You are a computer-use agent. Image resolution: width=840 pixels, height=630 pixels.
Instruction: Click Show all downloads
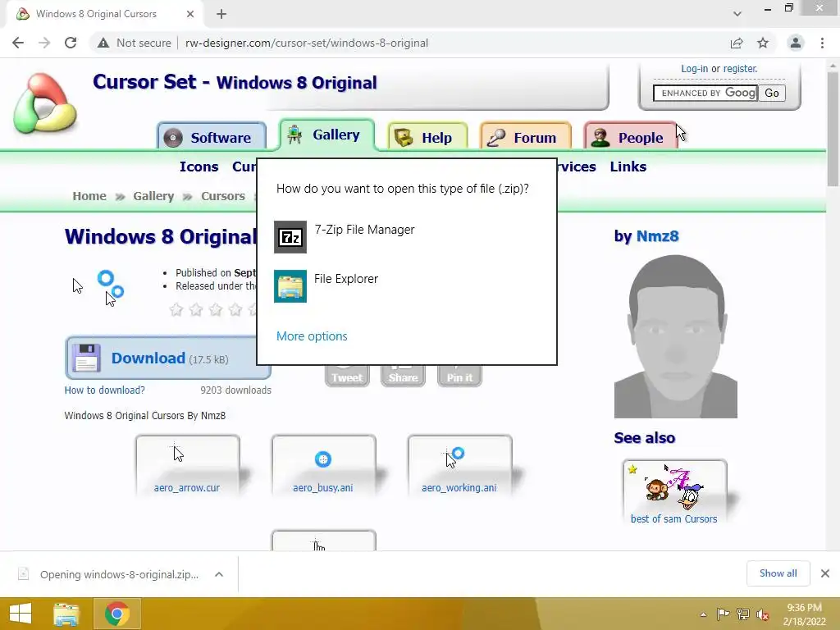tap(778, 573)
